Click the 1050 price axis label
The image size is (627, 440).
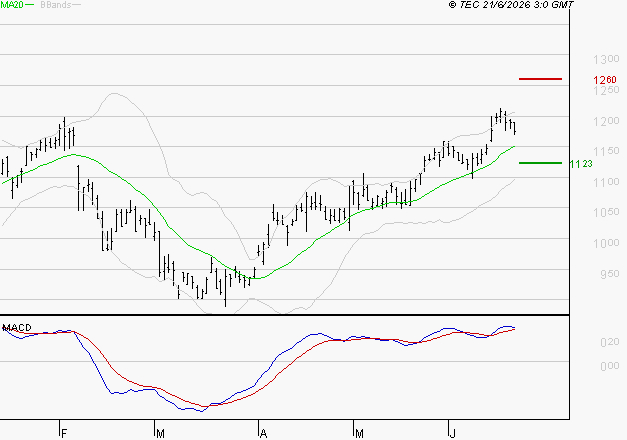tap(606, 212)
